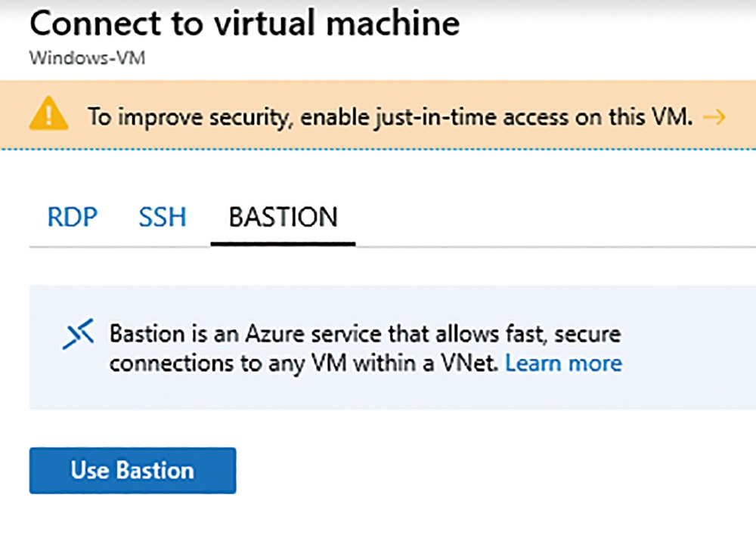Open the SSH connection tab
756x541 pixels.
point(163,217)
